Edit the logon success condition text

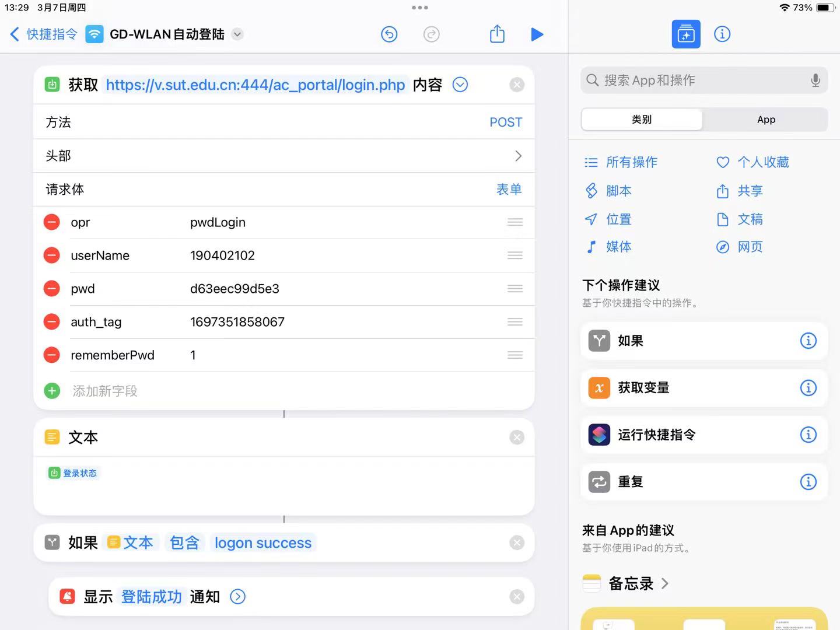[x=263, y=543]
